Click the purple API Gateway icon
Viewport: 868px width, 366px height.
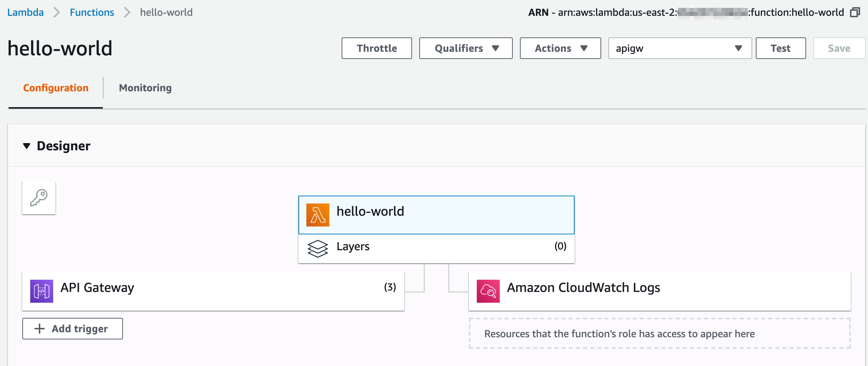tap(42, 291)
